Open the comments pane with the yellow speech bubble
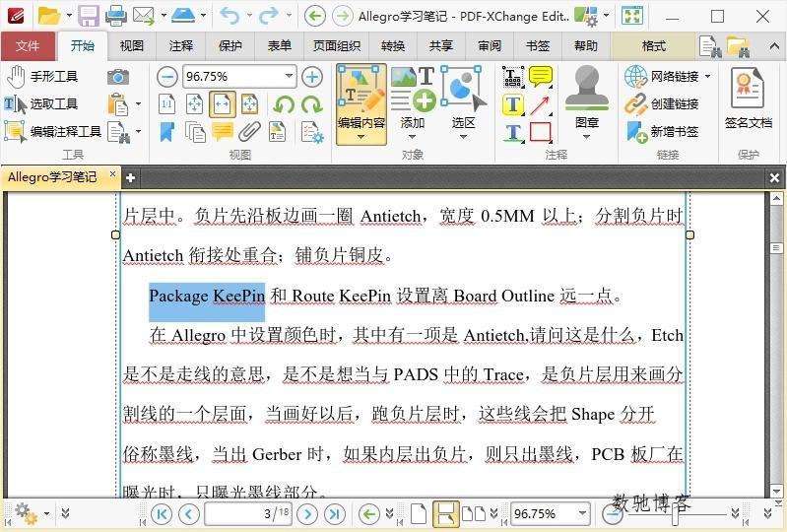This screenshot has width=787, height=532. (x=223, y=132)
